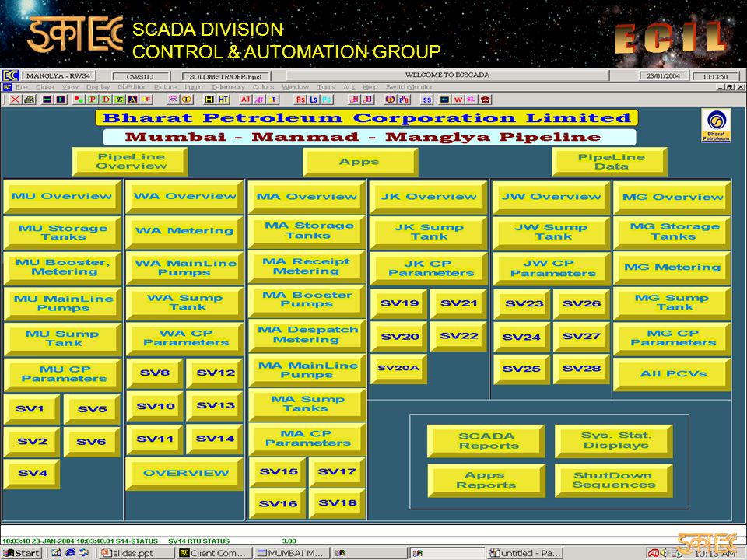This screenshot has width=747, height=560.
Task: Click the EC logo icon in header bar
Action: 10,75
